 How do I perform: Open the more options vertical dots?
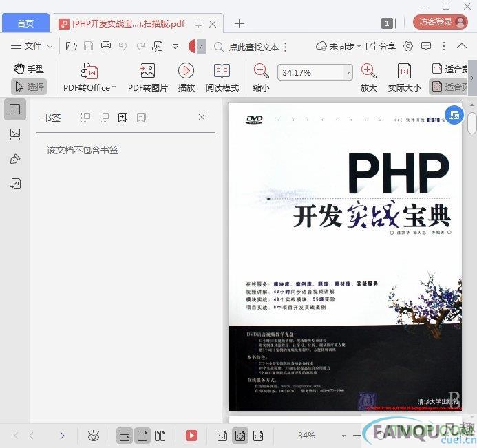444,46
